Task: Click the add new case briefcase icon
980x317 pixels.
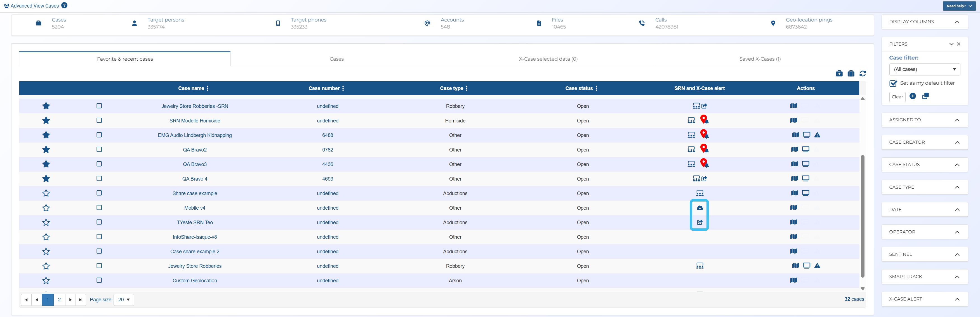Action: pyautogui.click(x=839, y=73)
